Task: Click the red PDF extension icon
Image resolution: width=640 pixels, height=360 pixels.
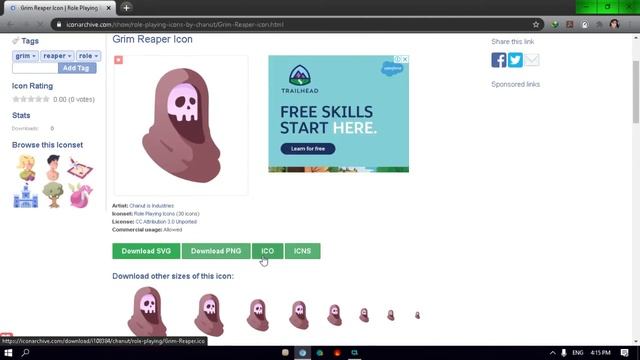Action: pyautogui.click(x=570, y=24)
